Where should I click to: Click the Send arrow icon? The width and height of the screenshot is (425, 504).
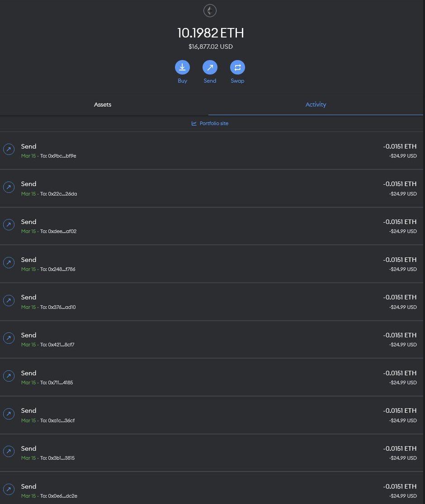pyautogui.click(x=210, y=67)
